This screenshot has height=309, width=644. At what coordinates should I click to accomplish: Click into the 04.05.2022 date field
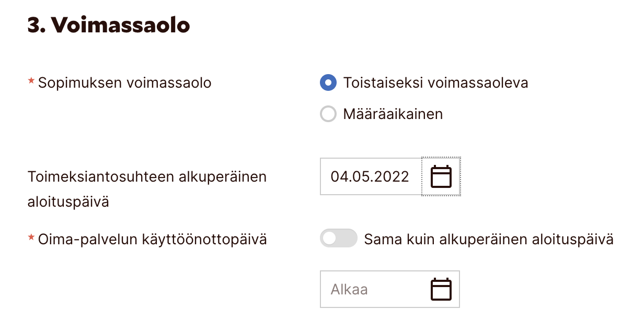370,176
